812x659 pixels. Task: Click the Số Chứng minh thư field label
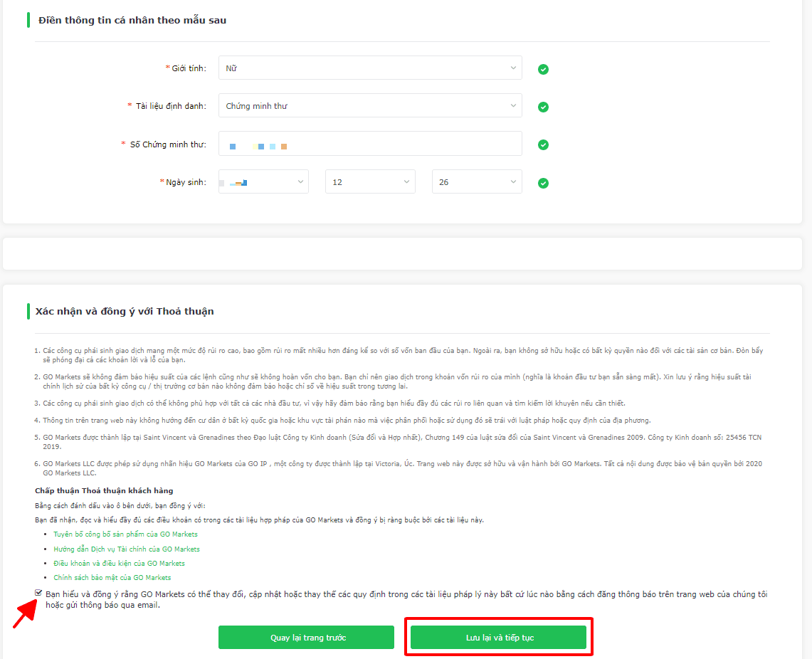168,144
